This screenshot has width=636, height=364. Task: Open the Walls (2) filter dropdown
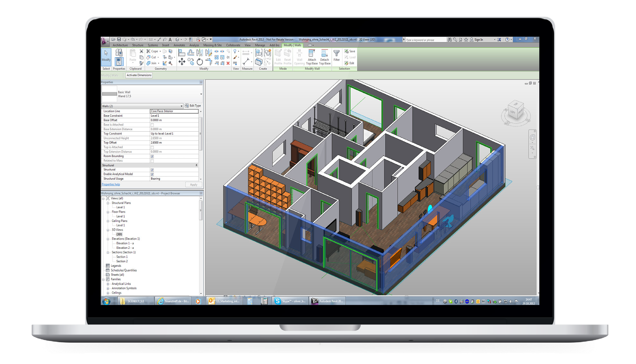(181, 106)
